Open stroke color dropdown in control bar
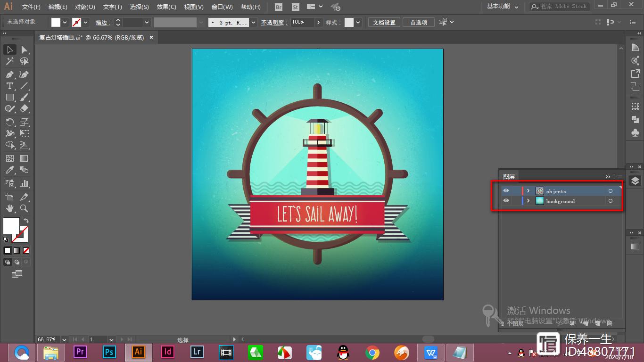The height and width of the screenshot is (362, 644). point(86,22)
